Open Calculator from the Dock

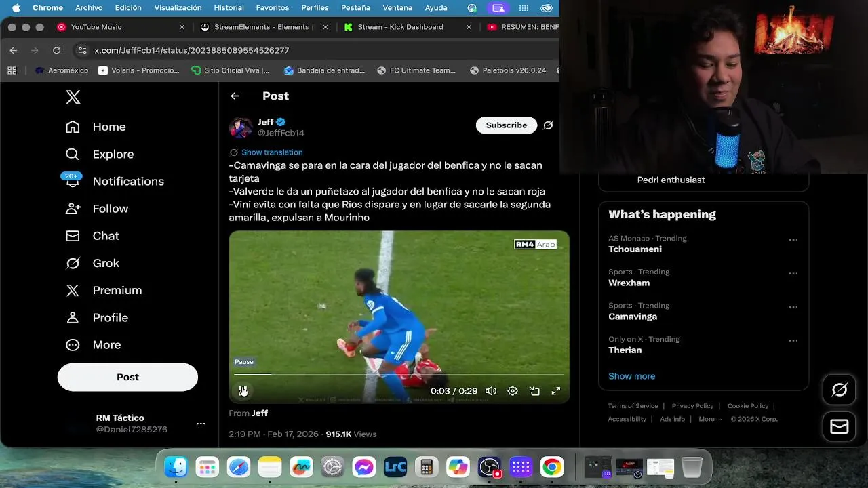pos(427,467)
